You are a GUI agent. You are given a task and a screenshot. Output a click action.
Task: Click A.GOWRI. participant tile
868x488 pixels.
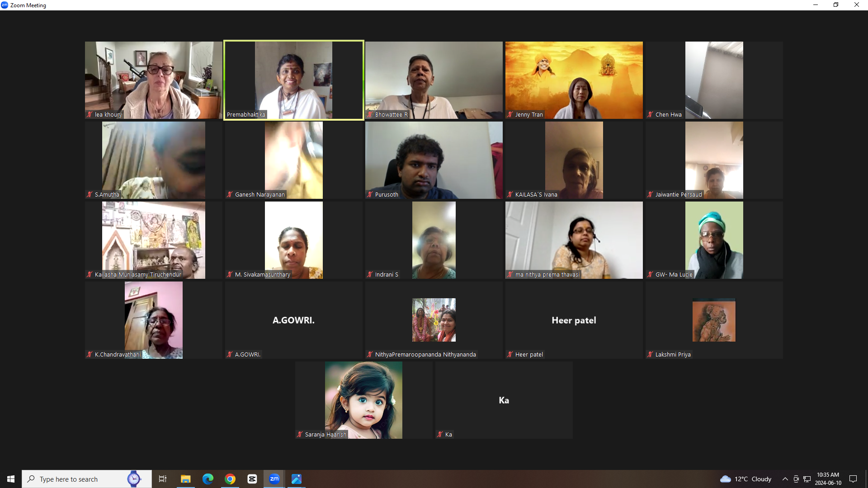293,320
